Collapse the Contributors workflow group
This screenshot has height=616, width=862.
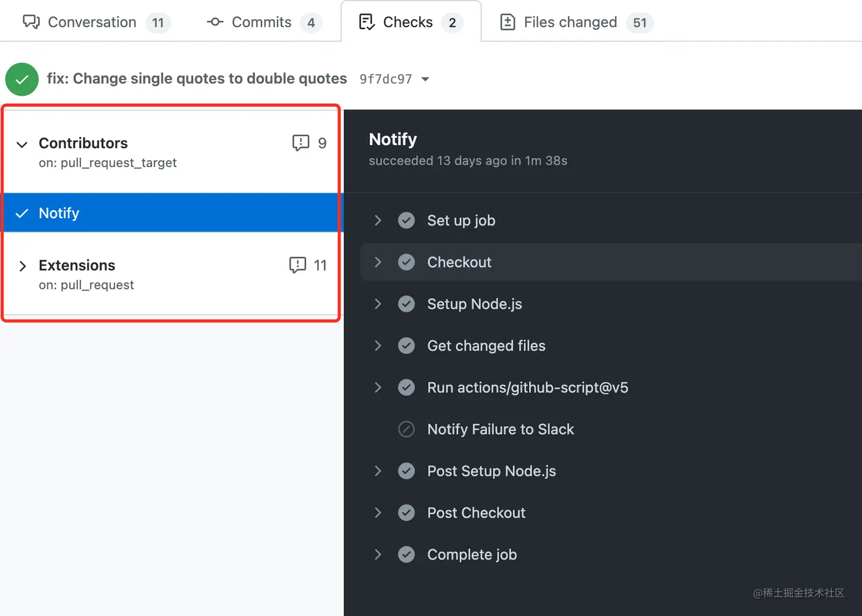tap(22, 144)
